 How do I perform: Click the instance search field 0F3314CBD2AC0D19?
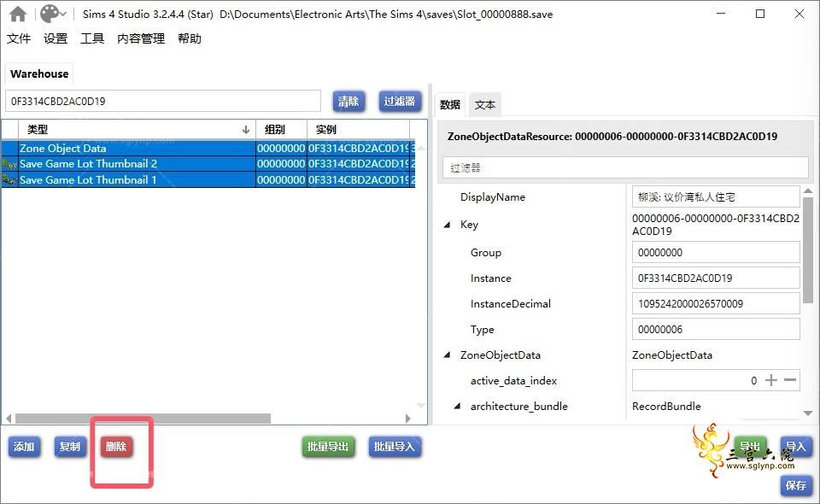tap(163, 101)
